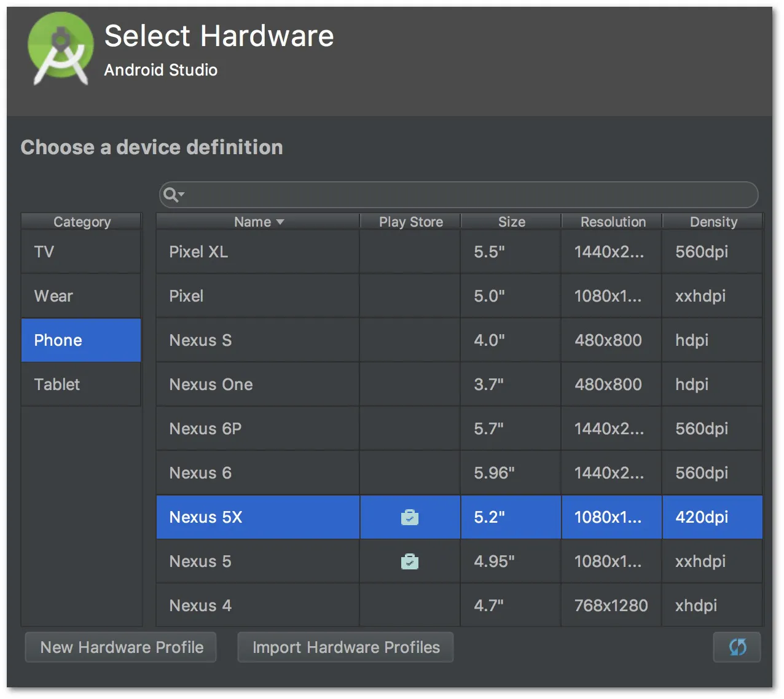The height and width of the screenshot is (699, 784).
Task: Select the Phone category
Action: click(81, 340)
